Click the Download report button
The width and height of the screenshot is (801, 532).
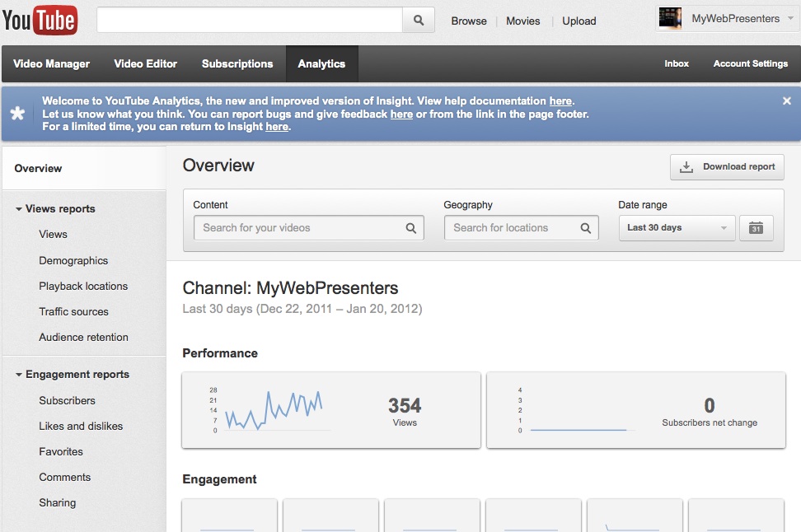click(x=727, y=166)
